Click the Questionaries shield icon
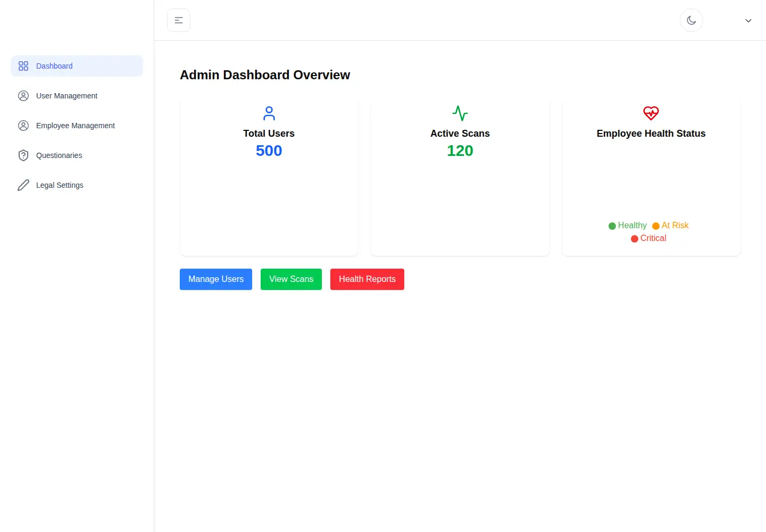 23,155
